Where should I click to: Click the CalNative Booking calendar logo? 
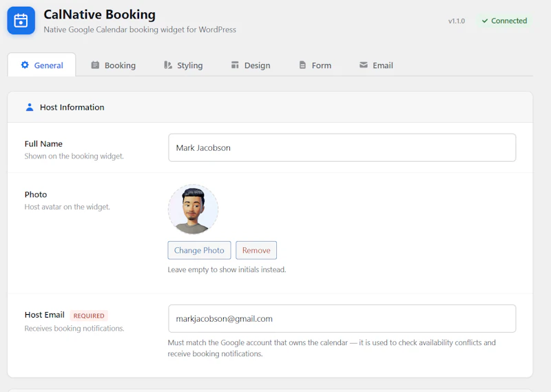point(21,21)
